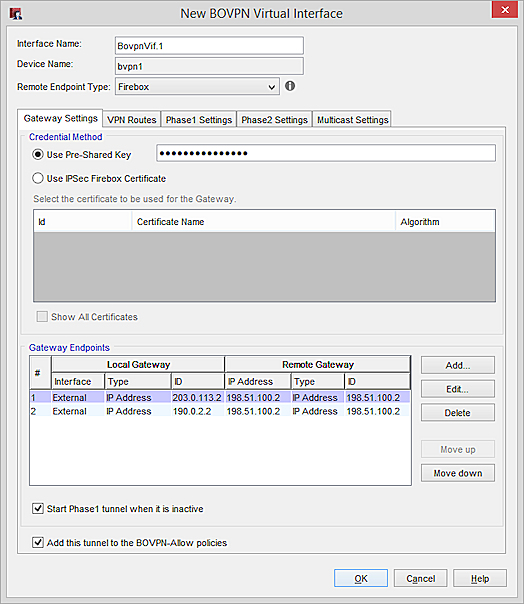Click the certificate Id column header
This screenshot has width=524, height=604.
click(82, 221)
